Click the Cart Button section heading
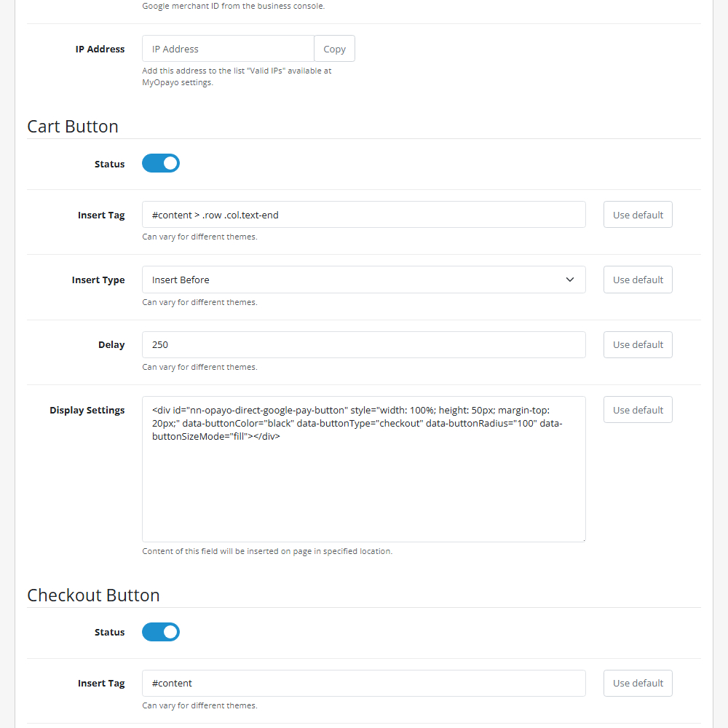The image size is (728, 728). pyautogui.click(x=73, y=126)
